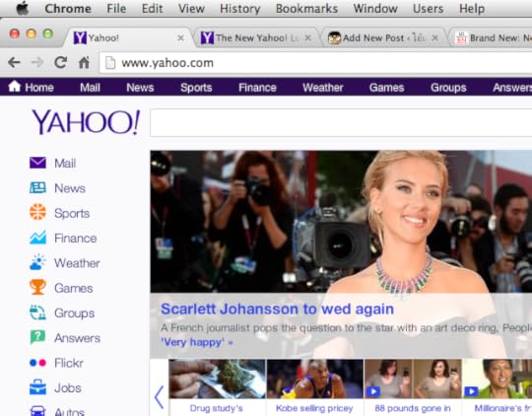Open the Chrome application menu
532x416 pixels.
click(68, 9)
